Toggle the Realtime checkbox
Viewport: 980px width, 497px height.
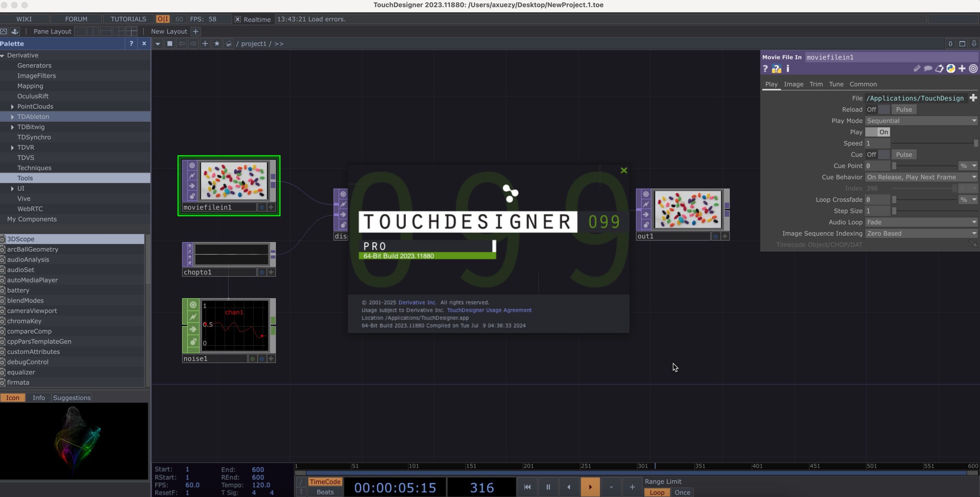(238, 19)
